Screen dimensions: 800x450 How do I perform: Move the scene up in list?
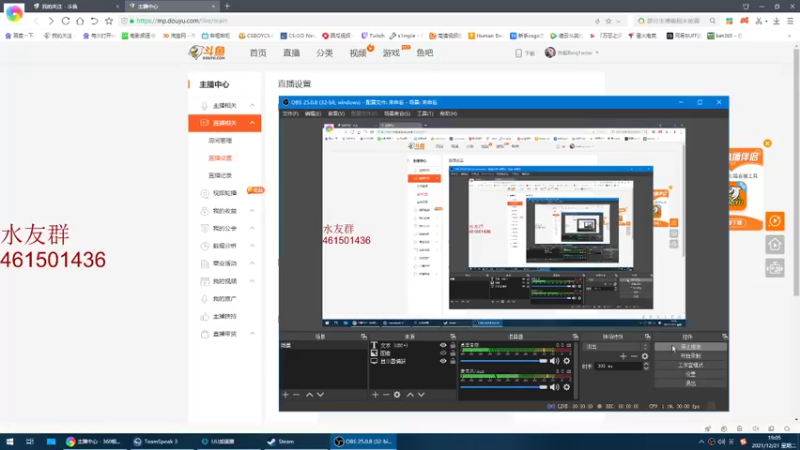(x=309, y=394)
